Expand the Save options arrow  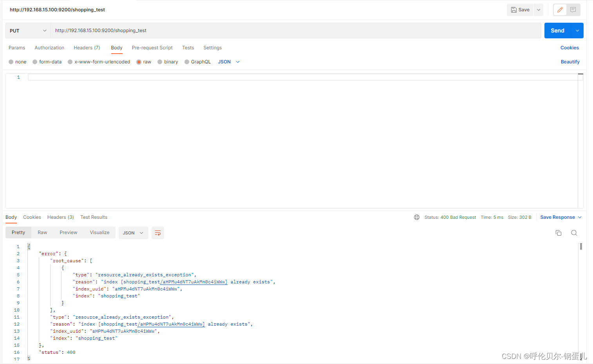coord(539,10)
